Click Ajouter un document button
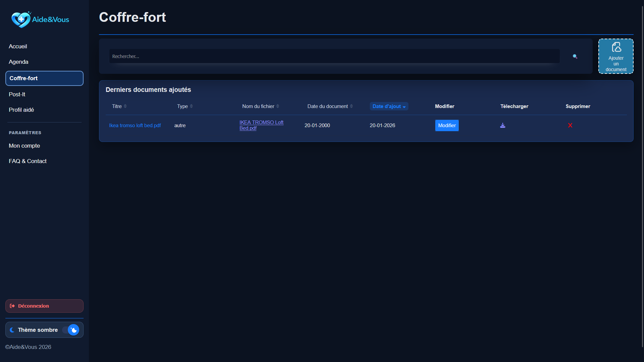 616,56
